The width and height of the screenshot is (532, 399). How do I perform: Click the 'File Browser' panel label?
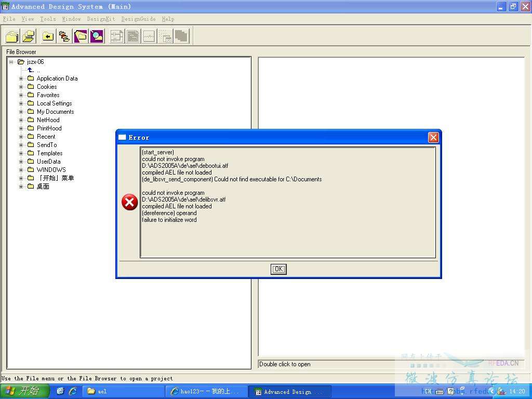click(21, 52)
